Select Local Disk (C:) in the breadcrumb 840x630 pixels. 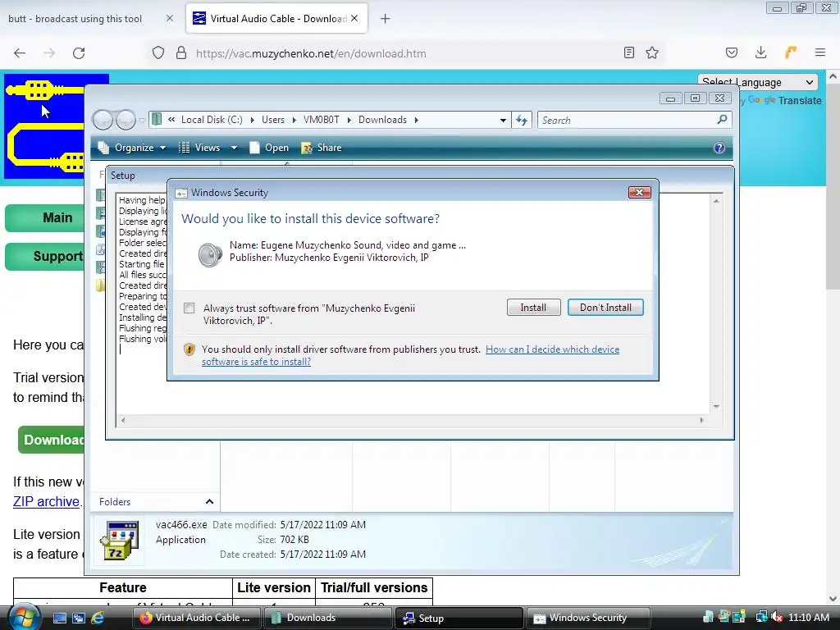[x=212, y=120]
